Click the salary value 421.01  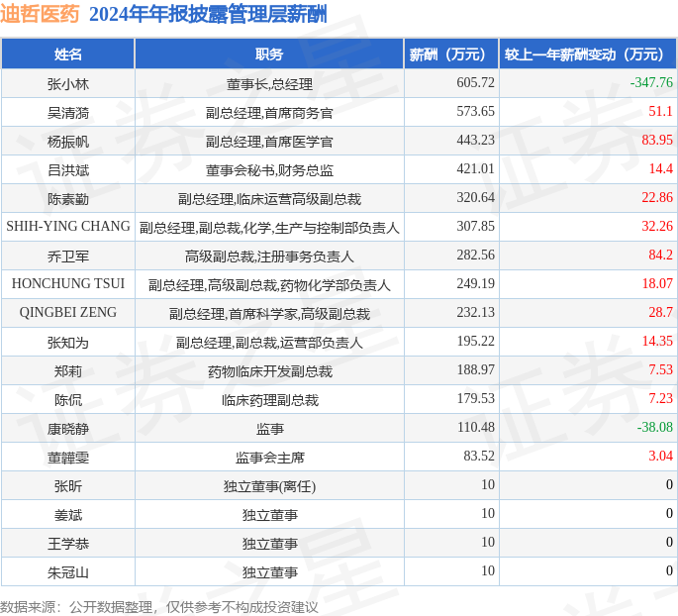[x=476, y=168]
